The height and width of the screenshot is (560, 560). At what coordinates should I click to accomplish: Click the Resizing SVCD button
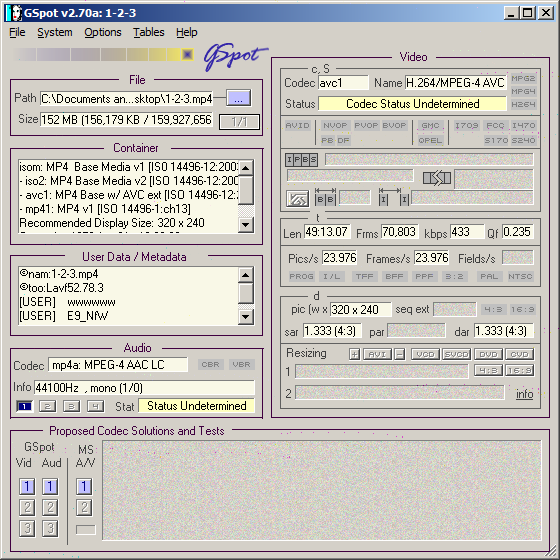tap(457, 354)
